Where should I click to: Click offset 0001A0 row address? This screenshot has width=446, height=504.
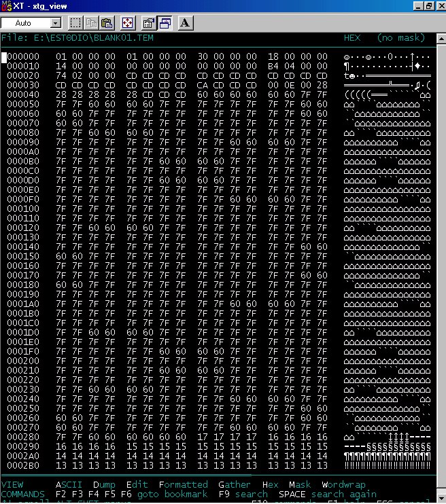coord(23,304)
